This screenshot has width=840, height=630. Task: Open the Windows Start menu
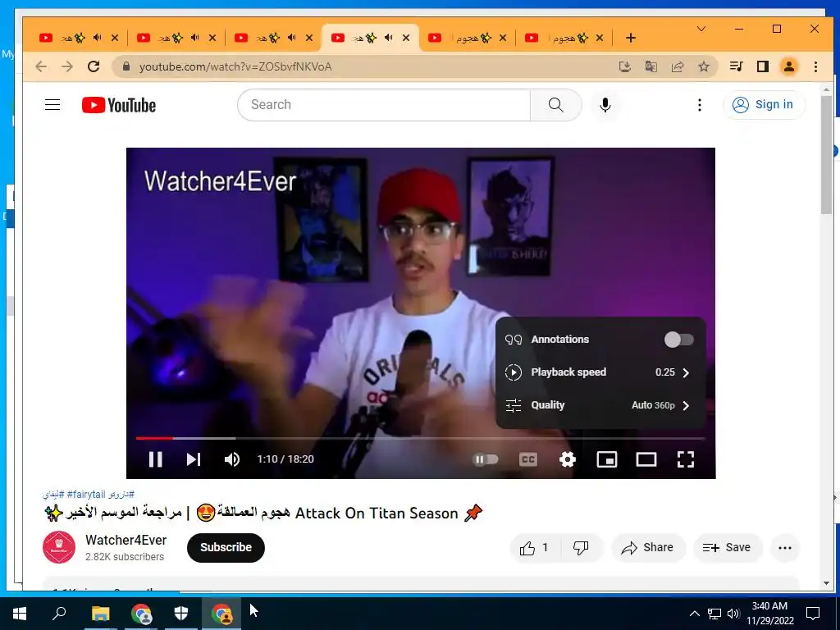click(20, 614)
